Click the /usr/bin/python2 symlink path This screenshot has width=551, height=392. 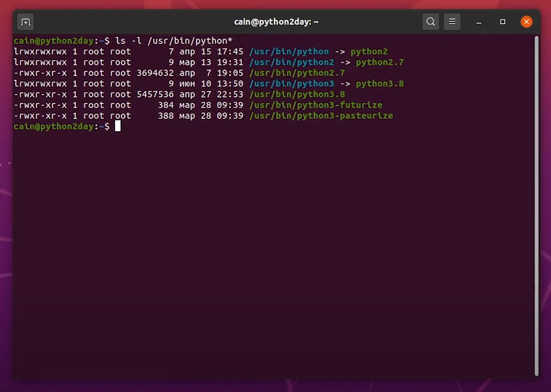click(292, 62)
